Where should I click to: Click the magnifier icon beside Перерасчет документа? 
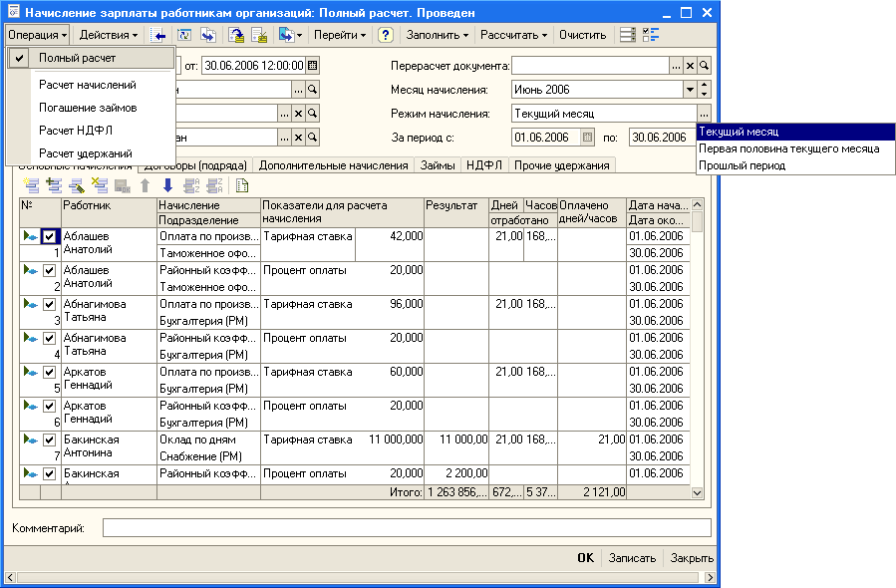[x=705, y=66]
